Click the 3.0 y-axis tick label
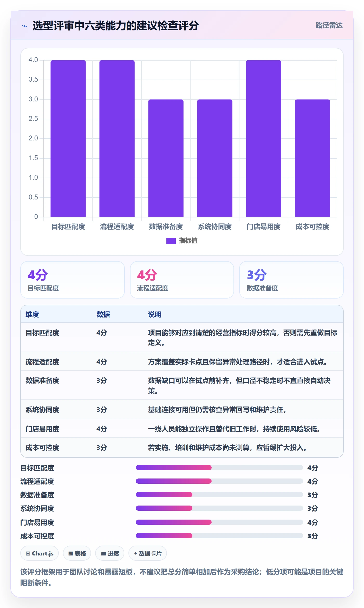This screenshot has width=364, height=608. click(33, 99)
